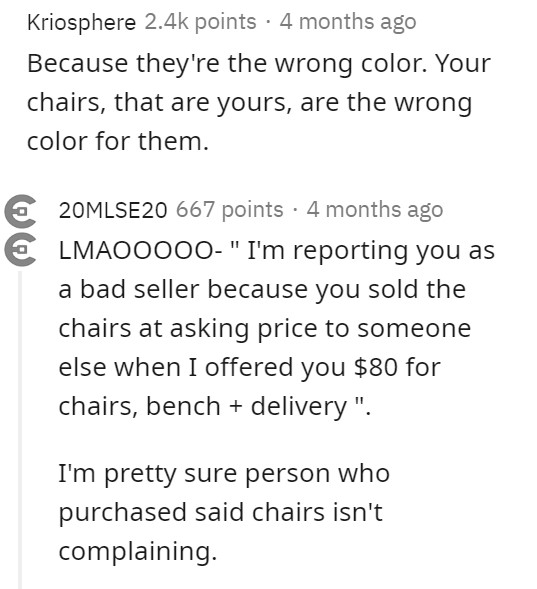Click the line "purchased said chairs isn't"

[220, 512]
